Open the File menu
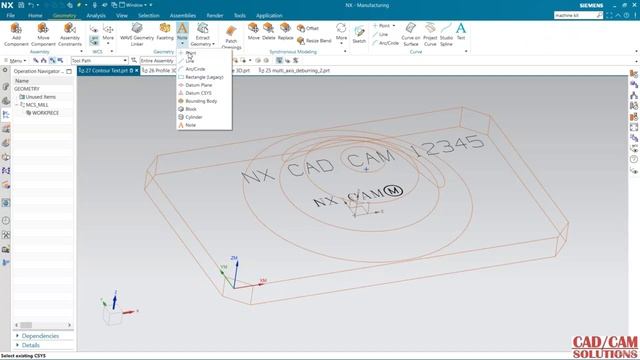 point(11,16)
